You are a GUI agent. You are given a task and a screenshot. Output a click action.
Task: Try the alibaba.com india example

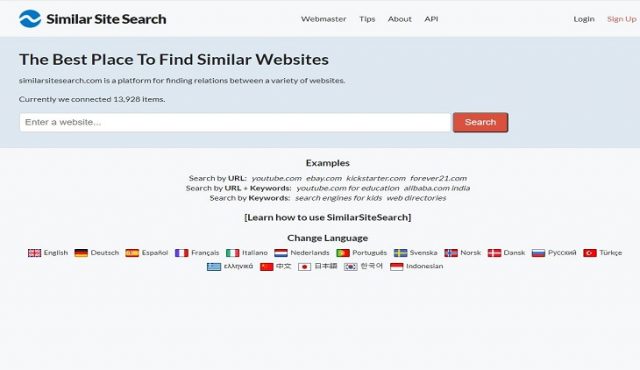pyautogui.click(x=437, y=188)
